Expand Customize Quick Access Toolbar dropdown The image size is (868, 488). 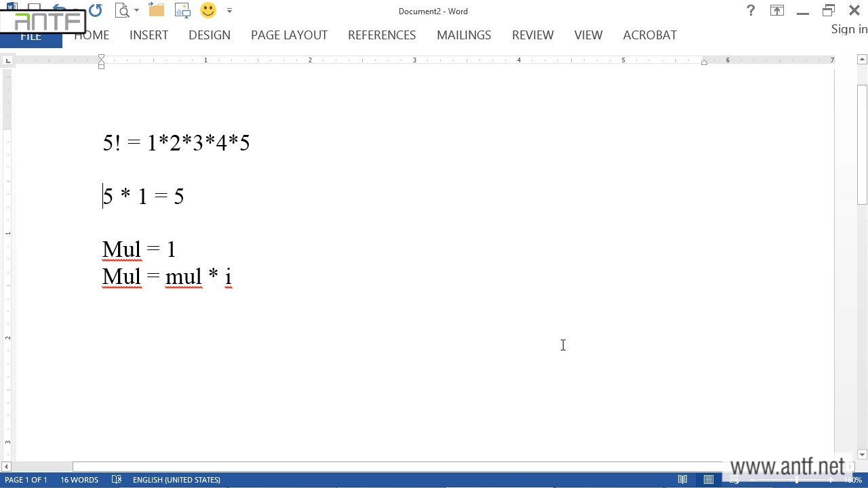(x=229, y=11)
